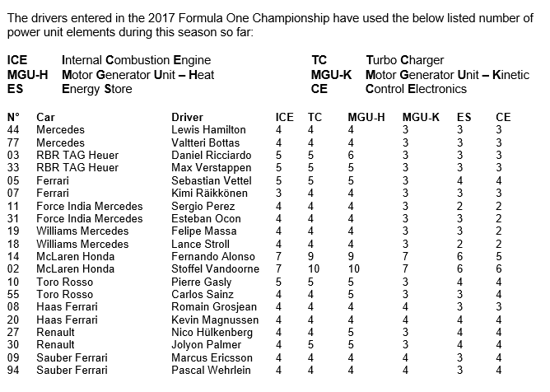This screenshot has width=550, height=392.
Task: Click the driver name Max Verstappen
Action: 211,168
